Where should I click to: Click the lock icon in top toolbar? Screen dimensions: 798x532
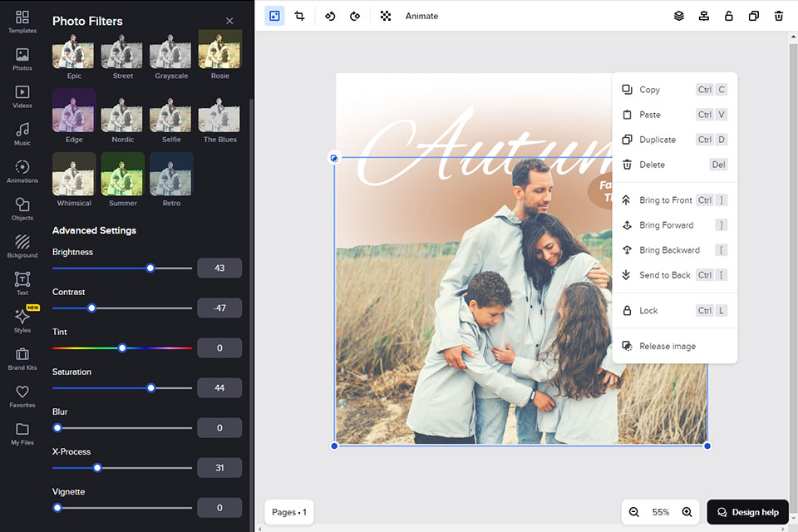coord(729,16)
